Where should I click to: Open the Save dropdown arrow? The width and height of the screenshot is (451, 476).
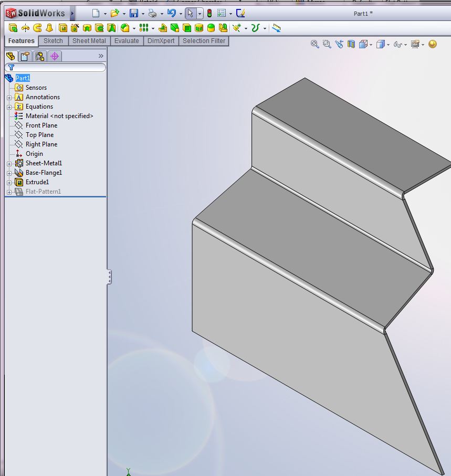(x=143, y=14)
